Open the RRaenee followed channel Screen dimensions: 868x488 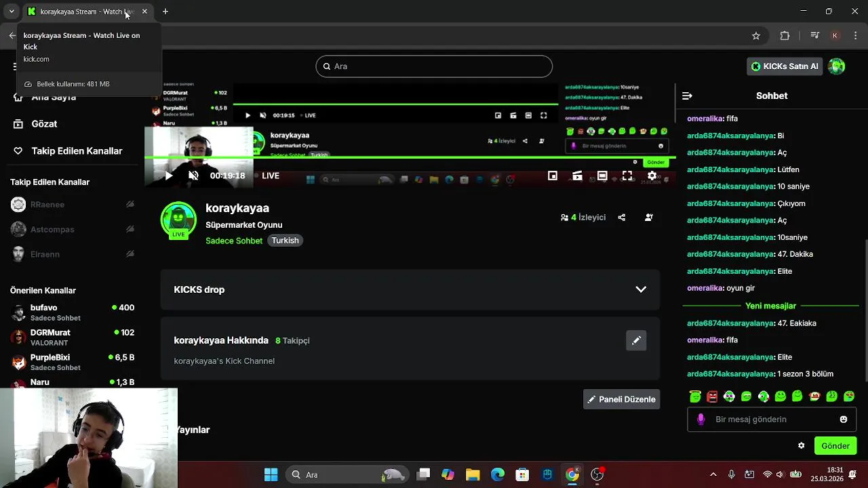pyautogui.click(x=73, y=204)
